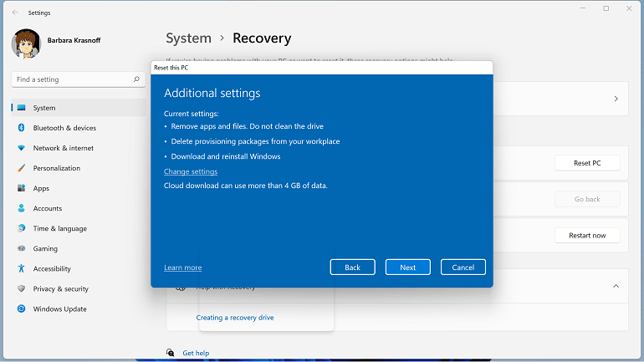Open the Barbara Krasnoff profile avatar
644x362 pixels.
click(26, 43)
